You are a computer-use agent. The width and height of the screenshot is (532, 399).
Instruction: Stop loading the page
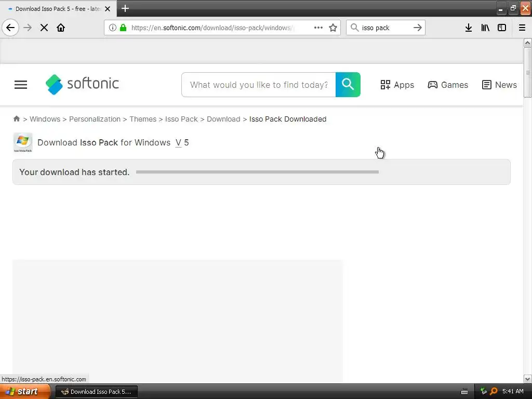coord(44,28)
